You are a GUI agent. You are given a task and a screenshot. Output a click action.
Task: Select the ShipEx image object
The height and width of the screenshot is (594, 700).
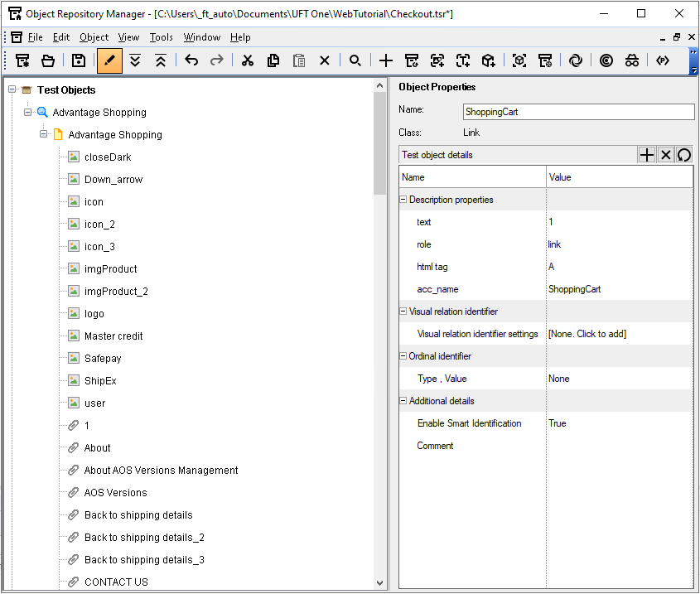click(100, 380)
